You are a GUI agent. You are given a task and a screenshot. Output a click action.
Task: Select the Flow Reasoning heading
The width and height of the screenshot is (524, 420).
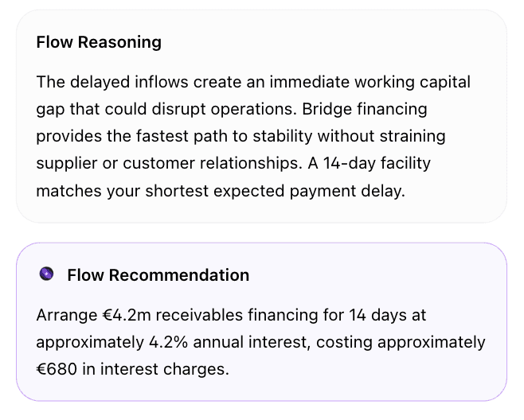[x=99, y=42]
